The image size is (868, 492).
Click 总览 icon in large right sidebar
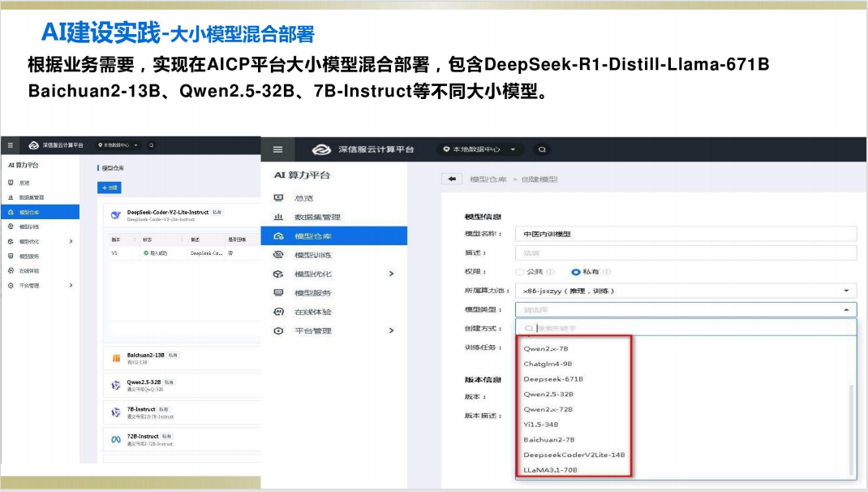pos(278,198)
